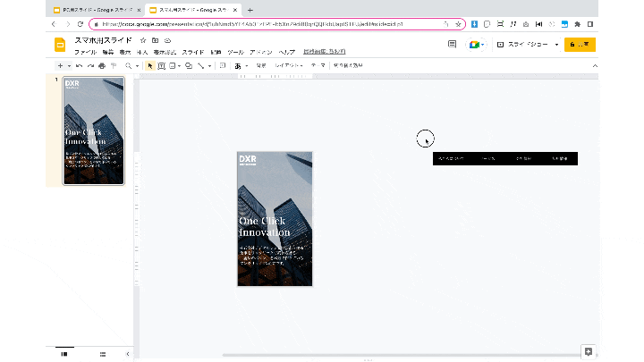Open the スライド menu

[x=192, y=53]
